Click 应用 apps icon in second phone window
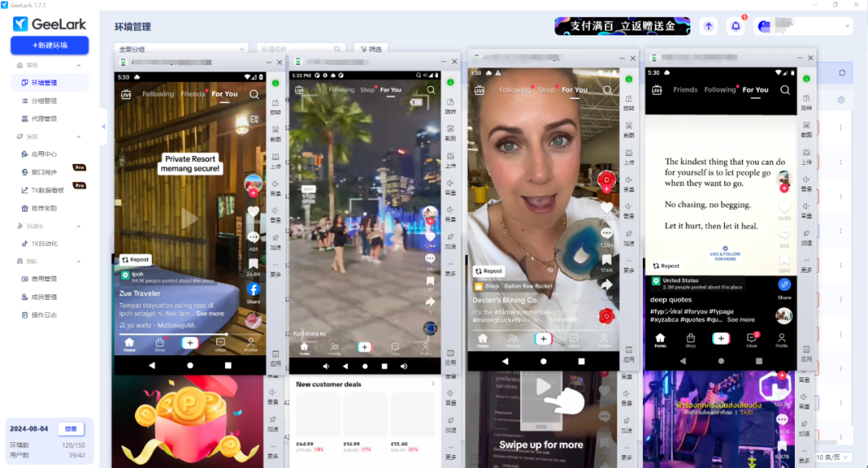 451,357
